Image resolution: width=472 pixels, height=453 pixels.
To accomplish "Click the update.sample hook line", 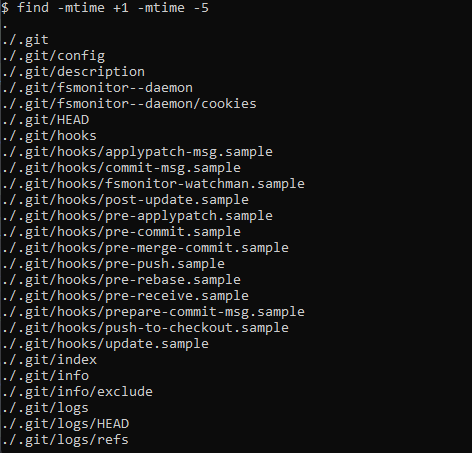I will click(105, 344).
